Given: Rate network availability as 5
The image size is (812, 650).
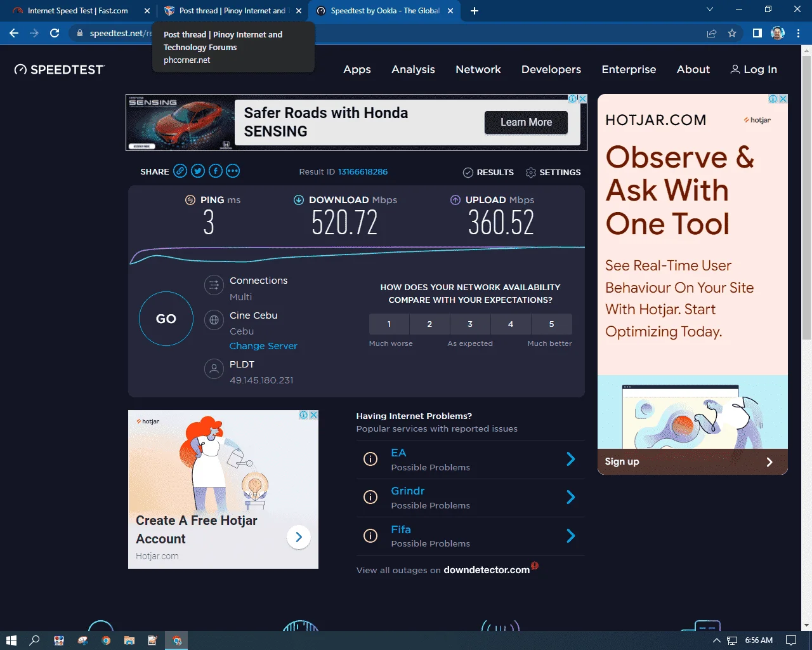Looking at the screenshot, I should (x=551, y=324).
